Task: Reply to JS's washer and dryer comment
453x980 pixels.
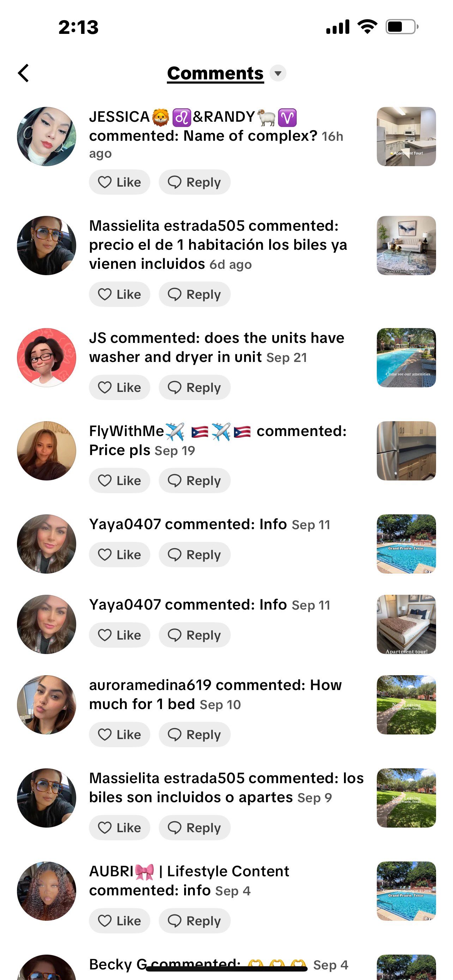Action: pyautogui.click(x=194, y=387)
